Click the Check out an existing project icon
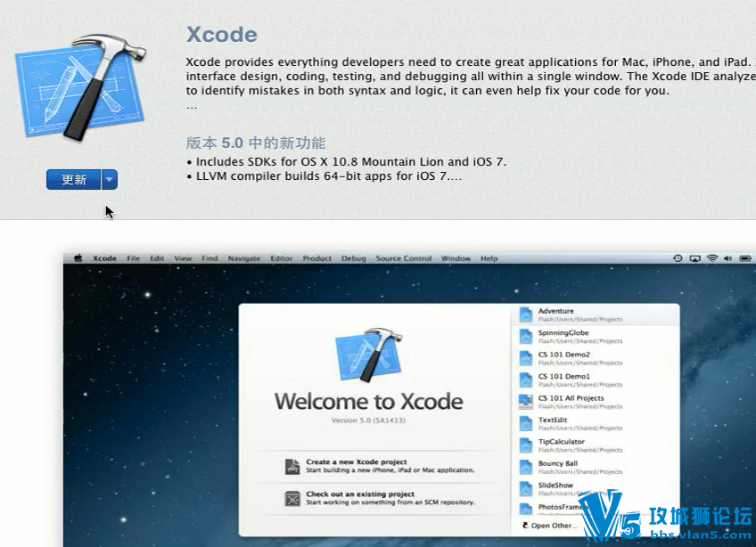 click(292, 498)
